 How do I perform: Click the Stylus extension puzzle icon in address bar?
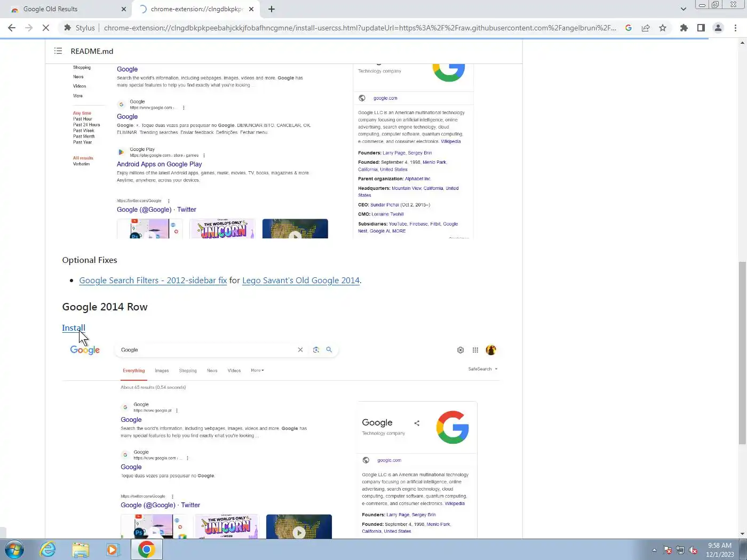pos(67,28)
